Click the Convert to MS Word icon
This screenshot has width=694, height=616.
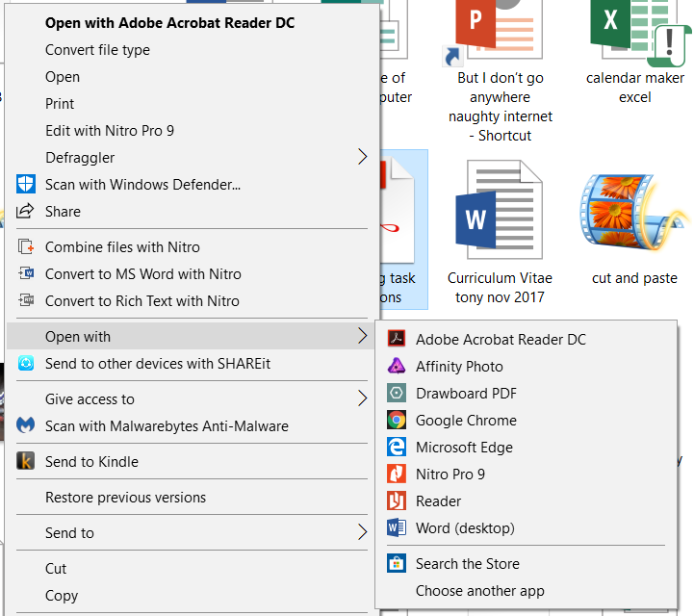tap(26, 273)
